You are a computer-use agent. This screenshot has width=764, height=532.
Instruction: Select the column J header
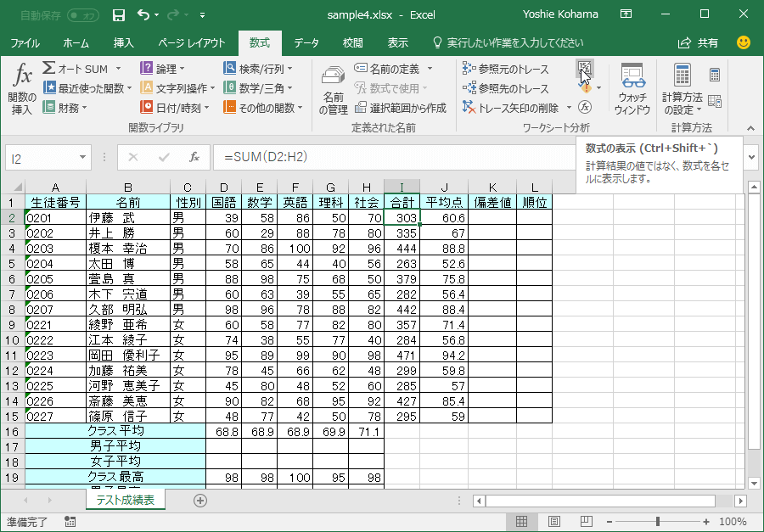point(444,187)
